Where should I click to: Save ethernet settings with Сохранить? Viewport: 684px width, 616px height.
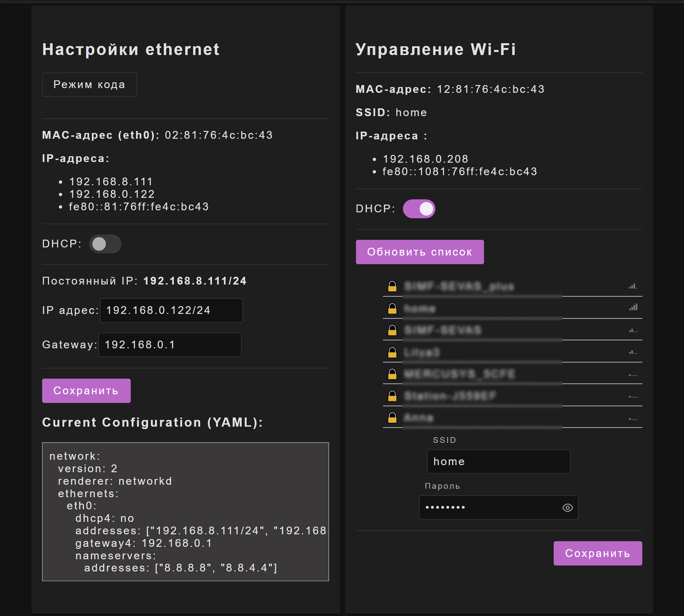coord(86,391)
